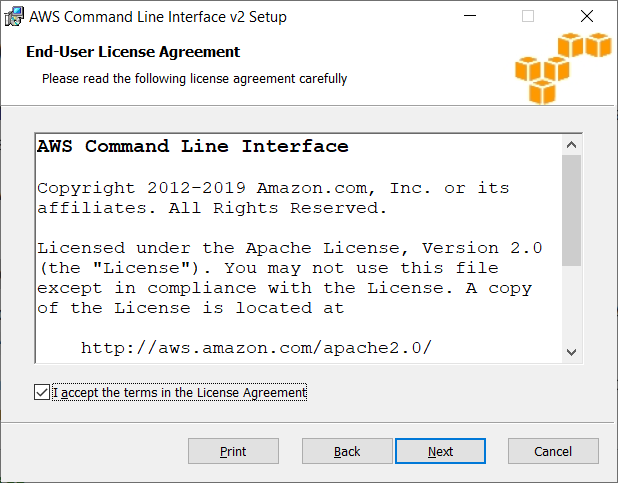This screenshot has height=483, width=618.
Task: Go Back to the previous setup step
Action: pyautogui.click(x=347, y=451)
